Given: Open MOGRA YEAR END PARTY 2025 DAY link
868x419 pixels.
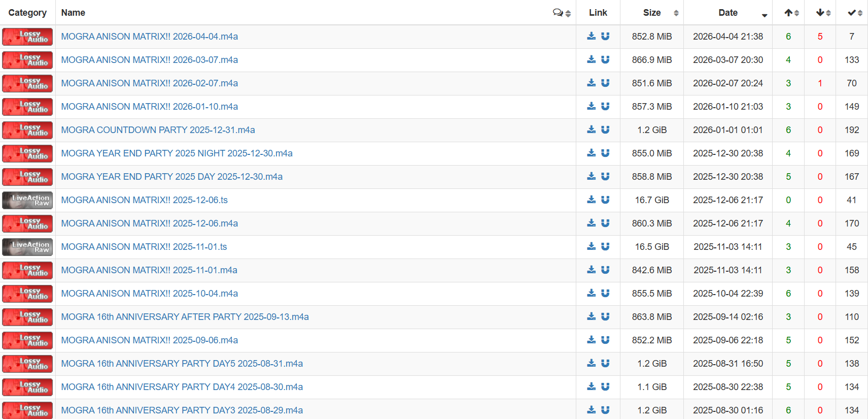Looking at the screenshot, I should [172, 177].
